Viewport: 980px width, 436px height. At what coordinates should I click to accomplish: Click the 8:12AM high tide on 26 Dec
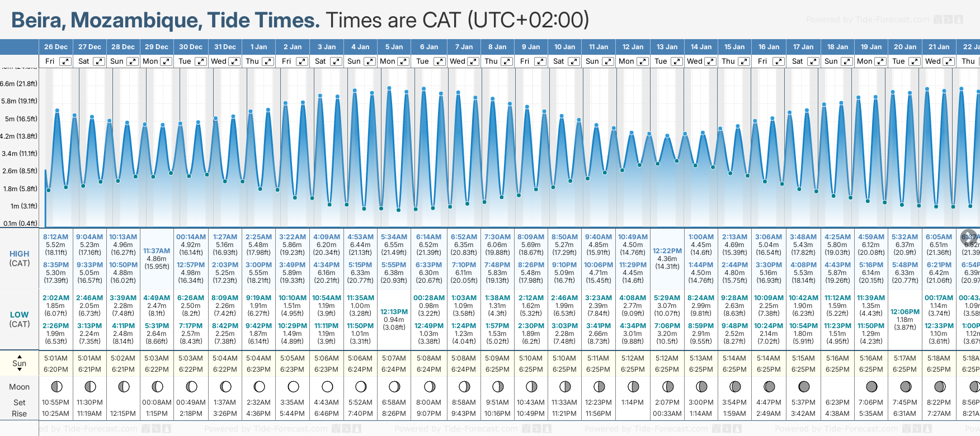56,237
